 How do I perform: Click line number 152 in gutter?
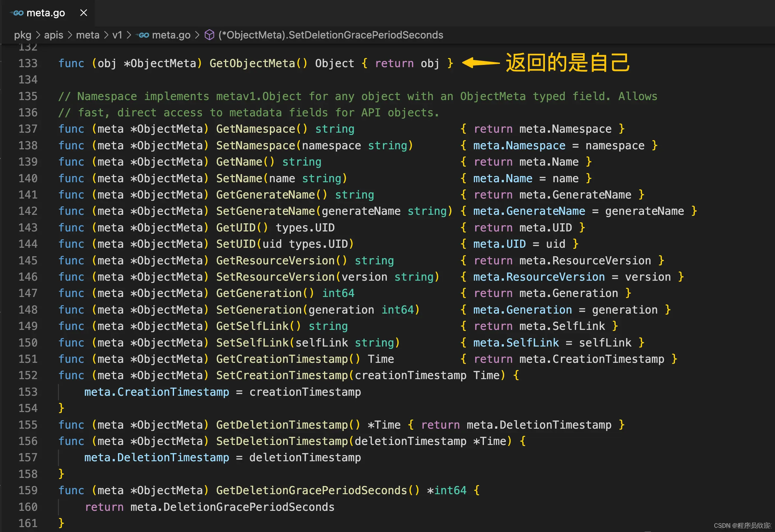point(28,376)
